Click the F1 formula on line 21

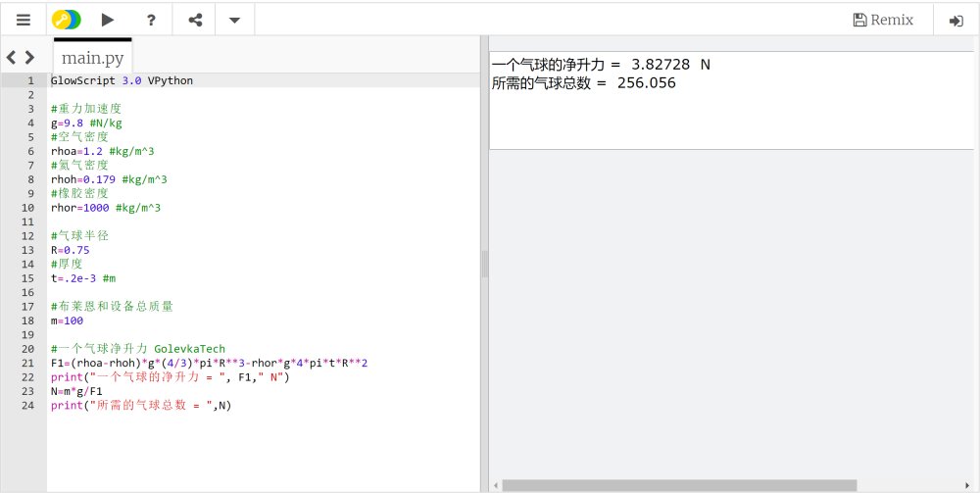click(x=210, y=363)
